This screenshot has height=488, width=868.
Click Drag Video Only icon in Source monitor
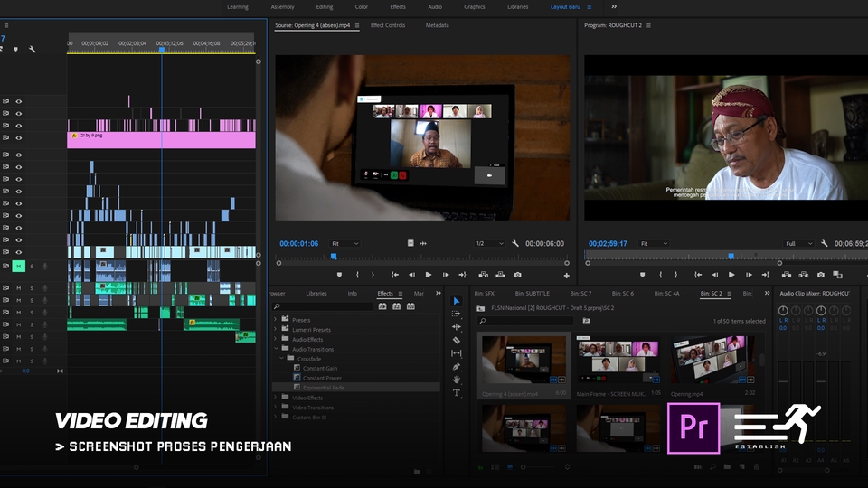[x=410, y=243]
